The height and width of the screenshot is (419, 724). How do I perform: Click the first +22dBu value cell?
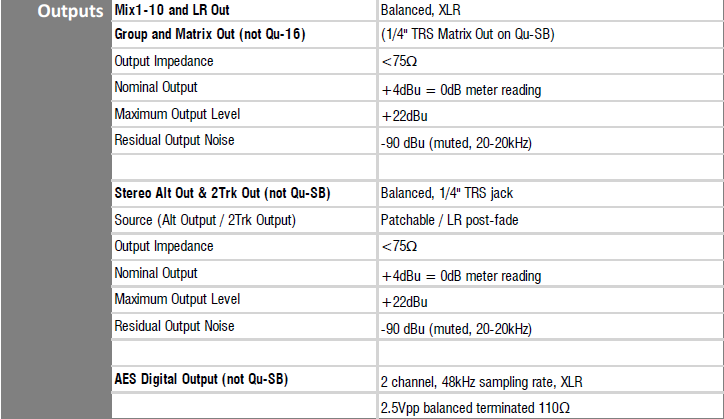coord(404,115)
